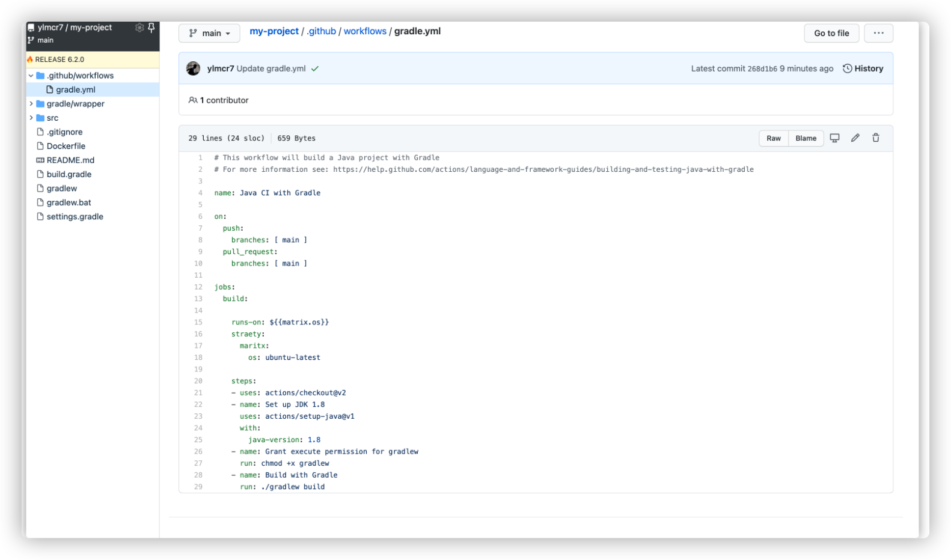The width and height of the screenshot is (951, 560).
Task: Select line number 15 in code
Action: (198, 322)
